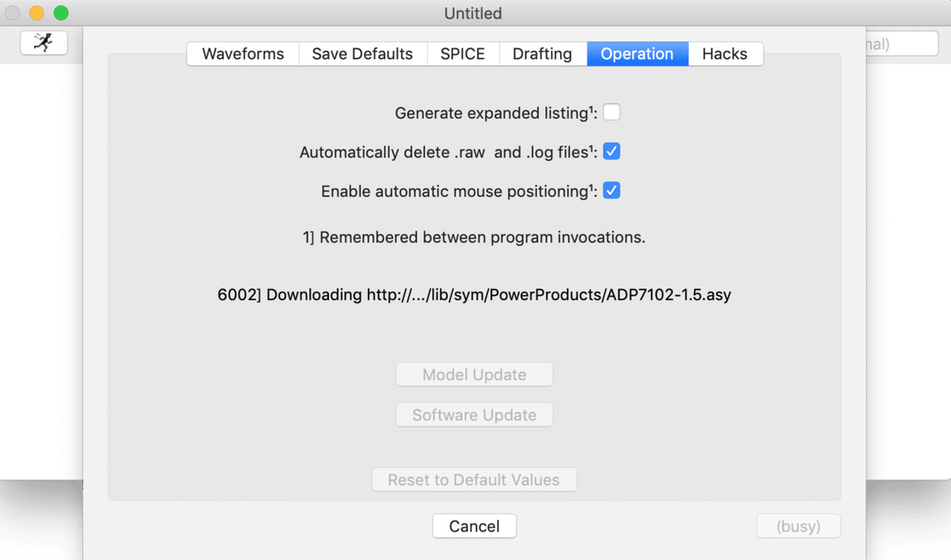Open the Hacks tab
This screenshot has width=951, height=560.
click(x=724, y=54)
